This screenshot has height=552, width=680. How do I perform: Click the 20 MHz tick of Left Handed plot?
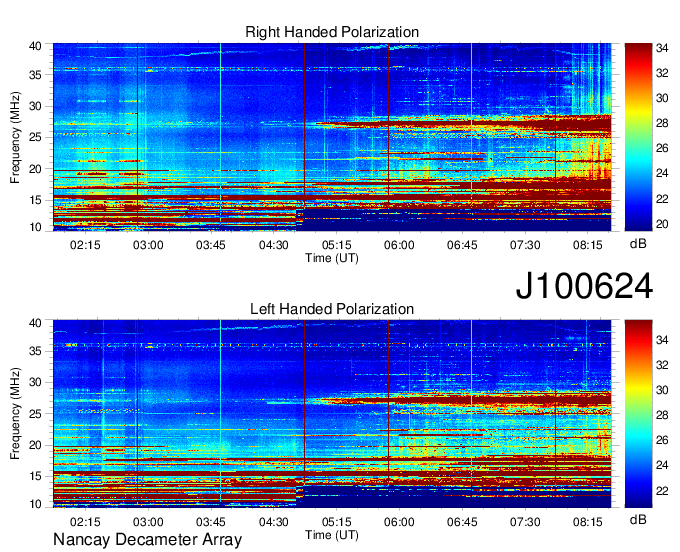coord(35,445)
